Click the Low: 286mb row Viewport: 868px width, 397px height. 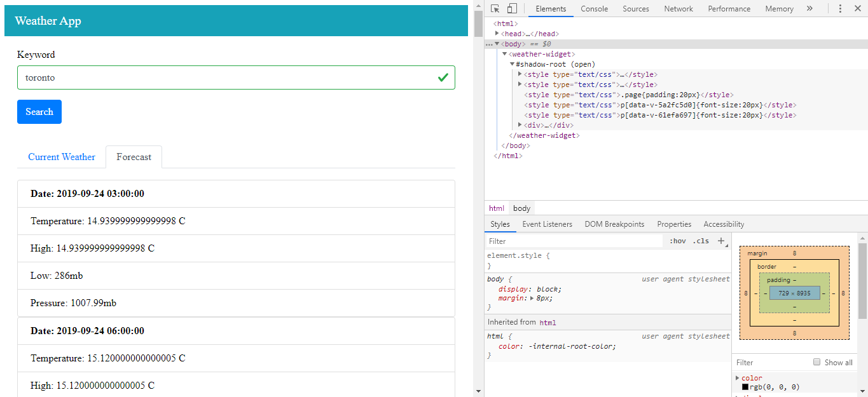click(x=236, y=276)
